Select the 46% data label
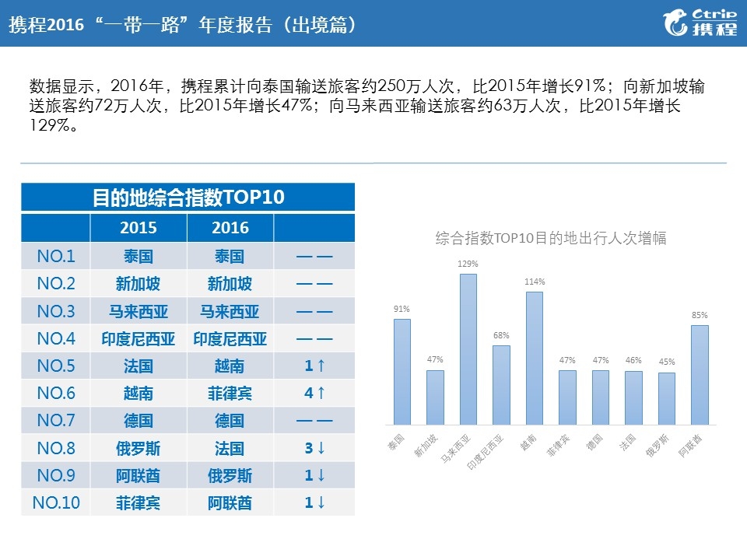Image resolution: width=747 pixels, height=560 pixels. point(633,360)
